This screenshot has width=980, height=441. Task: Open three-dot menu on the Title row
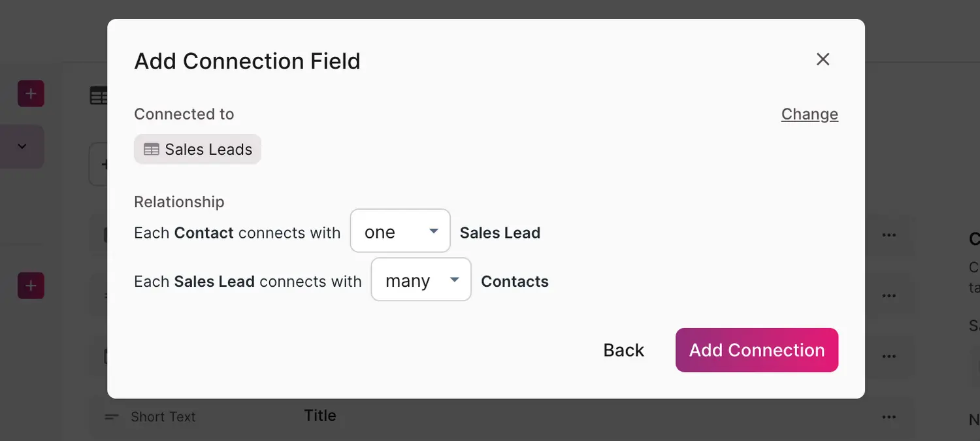pos(889,417)
